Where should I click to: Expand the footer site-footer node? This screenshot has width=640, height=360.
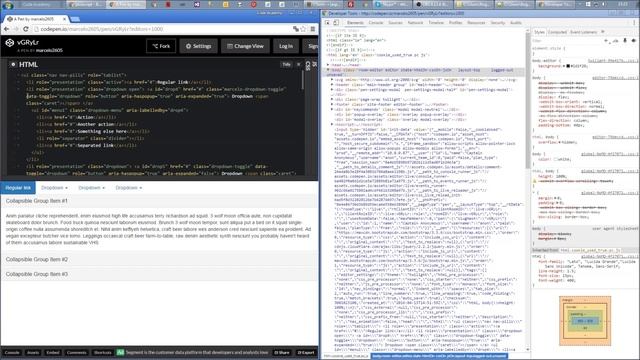tap(332, 104)
